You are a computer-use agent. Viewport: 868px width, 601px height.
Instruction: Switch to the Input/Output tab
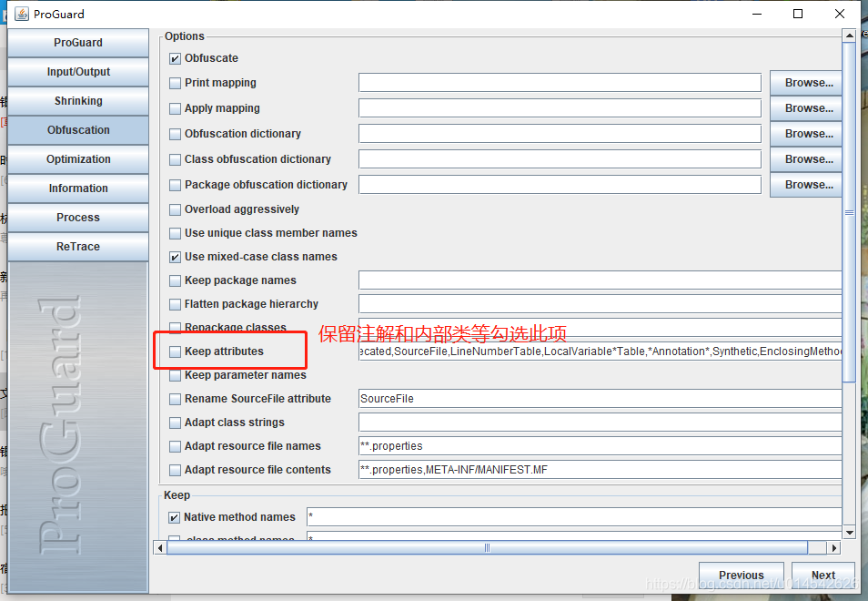(78, 72)
